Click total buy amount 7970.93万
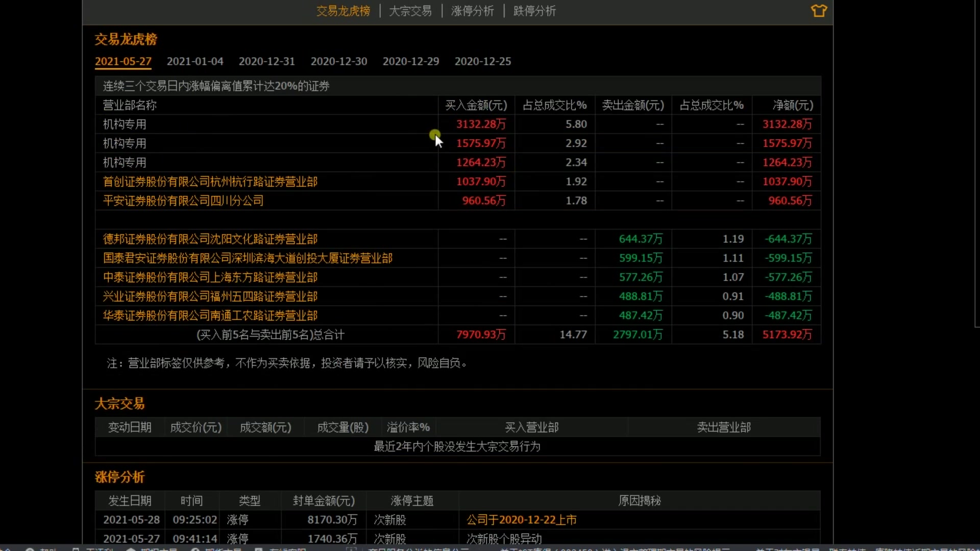The image size is (980, 551). click(x=481, y=335)
